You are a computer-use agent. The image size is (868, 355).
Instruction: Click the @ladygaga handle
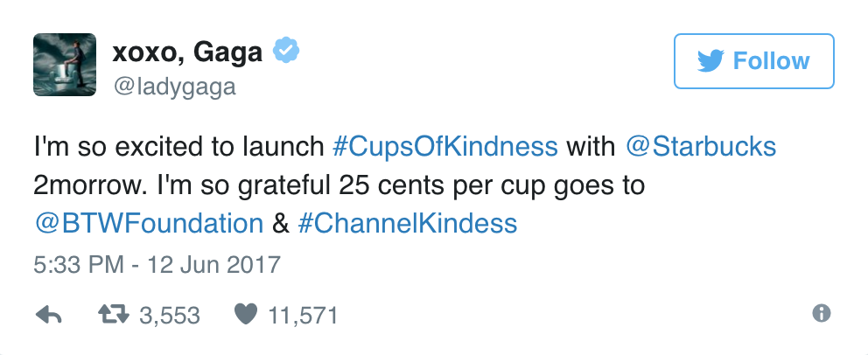point(174,87)
